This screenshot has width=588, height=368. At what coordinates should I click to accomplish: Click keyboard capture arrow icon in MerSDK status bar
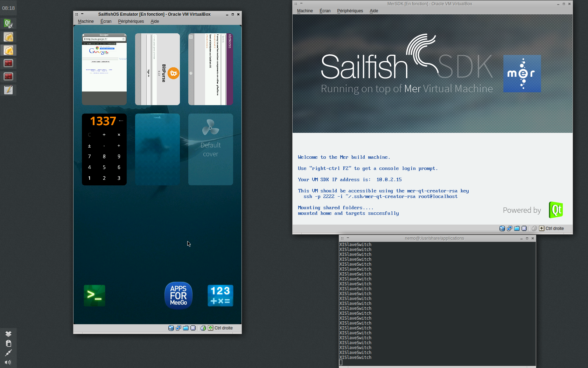542,229
